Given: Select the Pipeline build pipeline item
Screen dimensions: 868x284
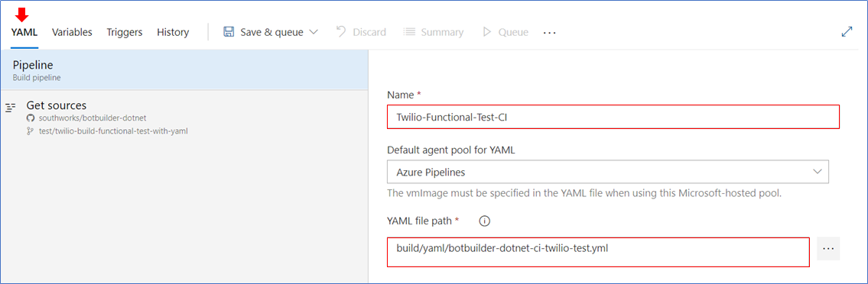Looking at the screenshot, I should click(x=184, y=70).
